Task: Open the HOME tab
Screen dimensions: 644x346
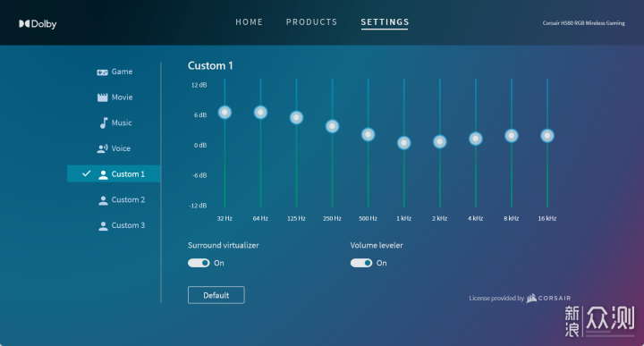Action: [x=249, y=22]
